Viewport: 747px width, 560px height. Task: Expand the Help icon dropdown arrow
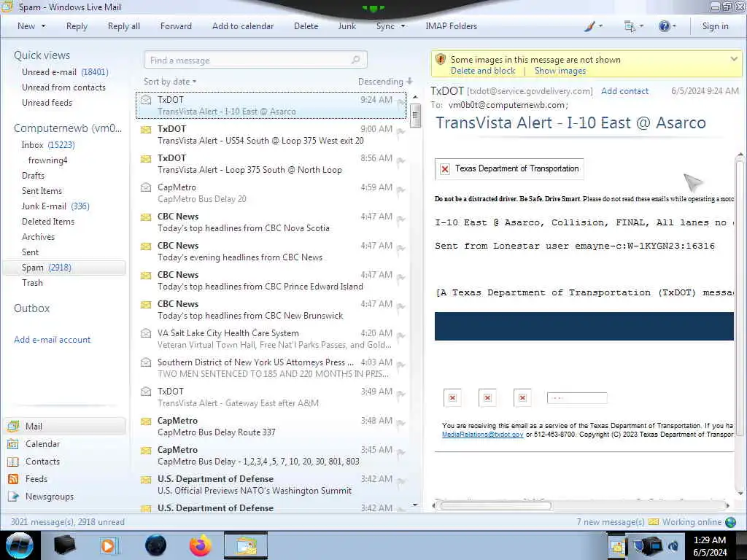coord(673,26)
